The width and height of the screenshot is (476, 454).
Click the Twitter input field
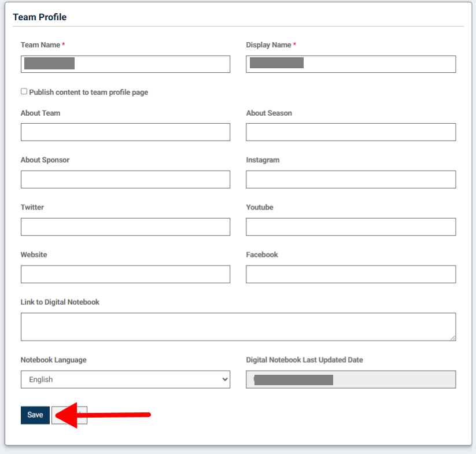(126, 227)
